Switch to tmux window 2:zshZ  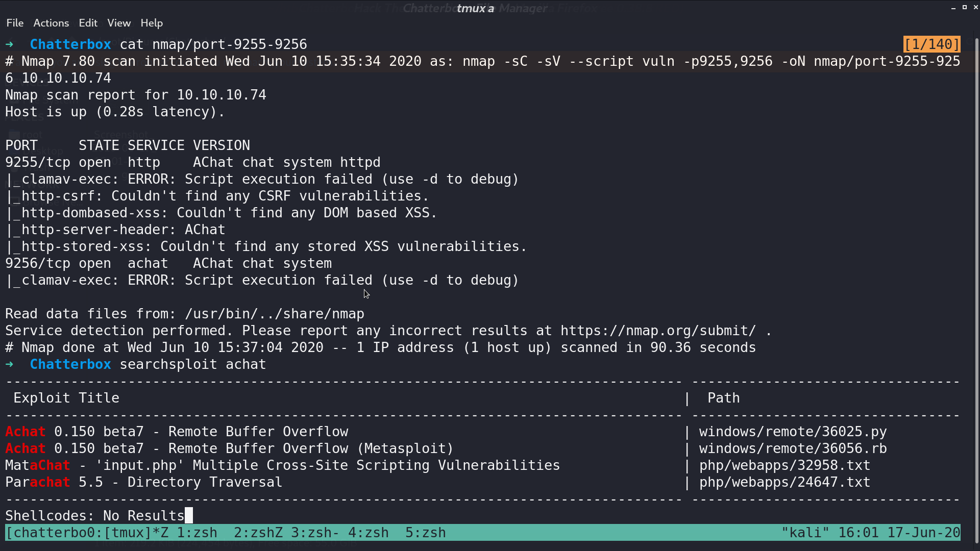pos(258,533)
